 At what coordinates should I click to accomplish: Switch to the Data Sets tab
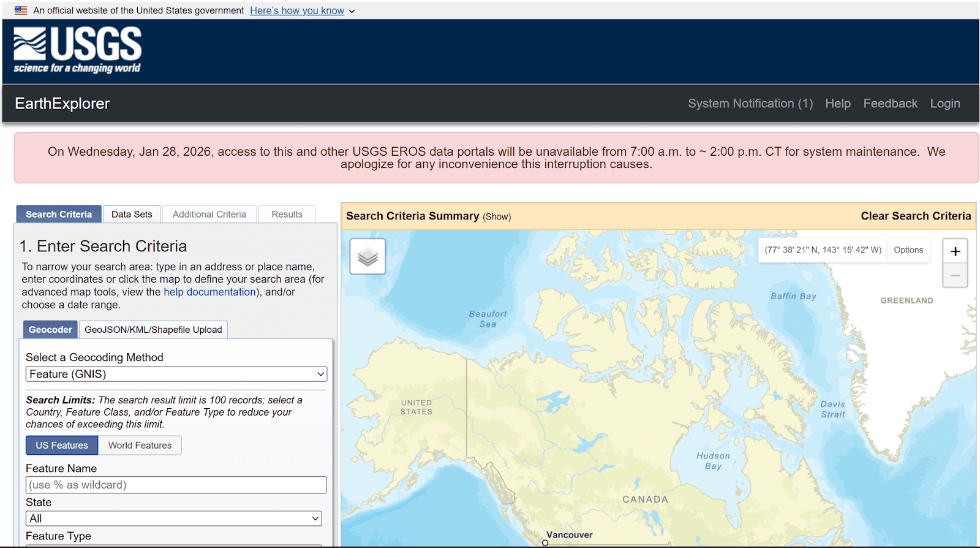pyautogui.click(x=132, y=214)
